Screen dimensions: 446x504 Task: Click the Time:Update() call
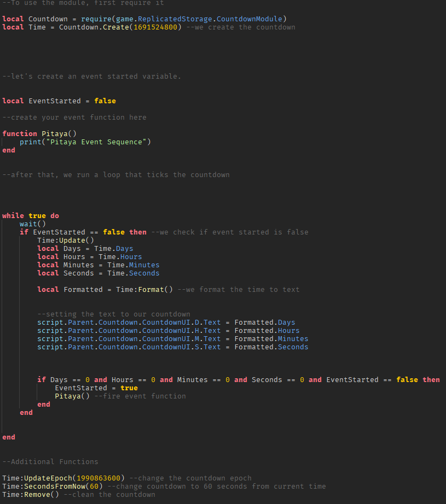[66, 241]
